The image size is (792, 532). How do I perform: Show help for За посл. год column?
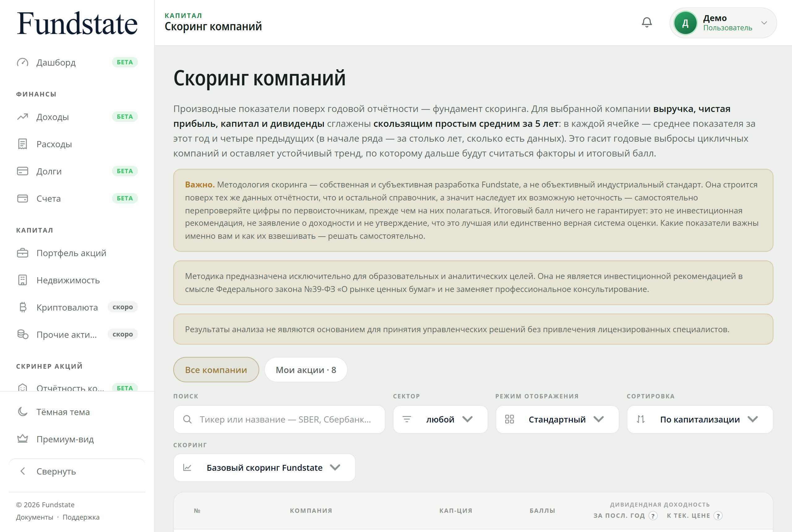coord(652,516)
